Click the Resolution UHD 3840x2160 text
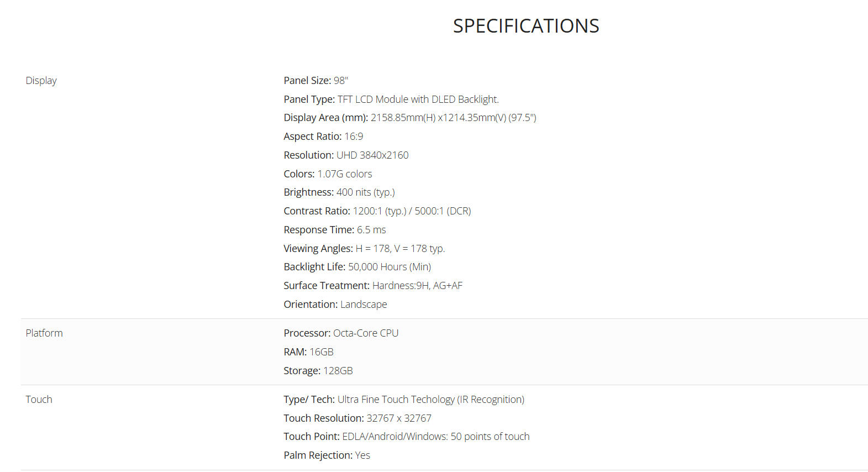The image size is (868, 472). (346, 155)
